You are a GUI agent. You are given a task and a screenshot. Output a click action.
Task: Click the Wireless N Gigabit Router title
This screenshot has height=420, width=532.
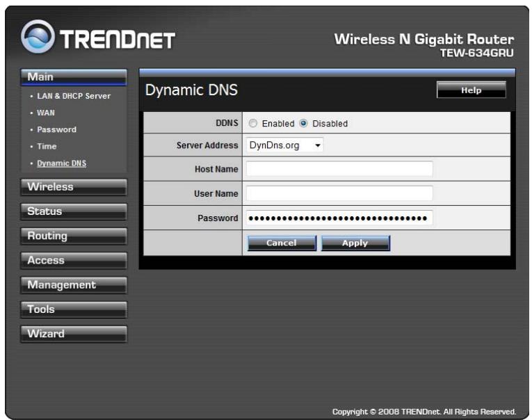424,39
